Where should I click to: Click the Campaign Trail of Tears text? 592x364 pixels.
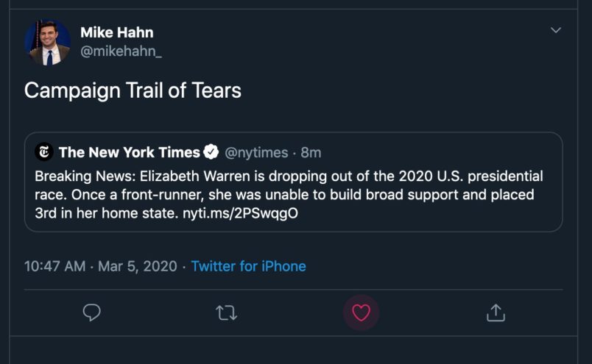click(133, 90)
